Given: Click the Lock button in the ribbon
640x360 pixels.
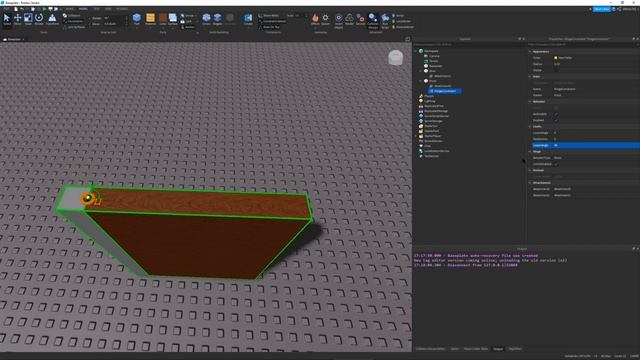Looking at the screenshot, I should point(186,21).
